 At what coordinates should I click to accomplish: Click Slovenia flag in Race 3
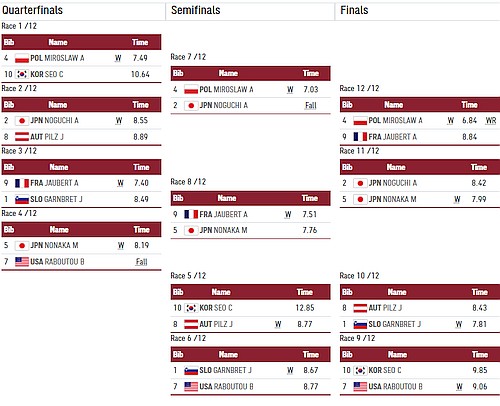pyautogui.click(x=22, y=199)
